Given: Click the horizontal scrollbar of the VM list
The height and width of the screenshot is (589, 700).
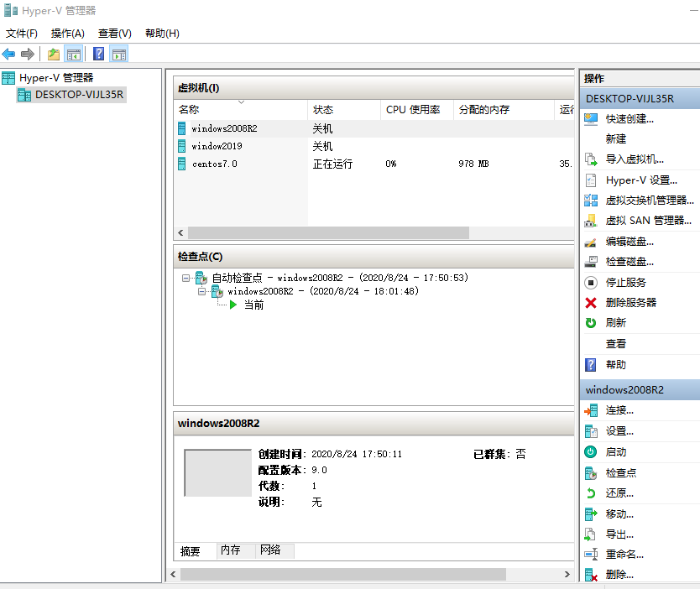Looking at the screenshot, I should tap(328, 232).
